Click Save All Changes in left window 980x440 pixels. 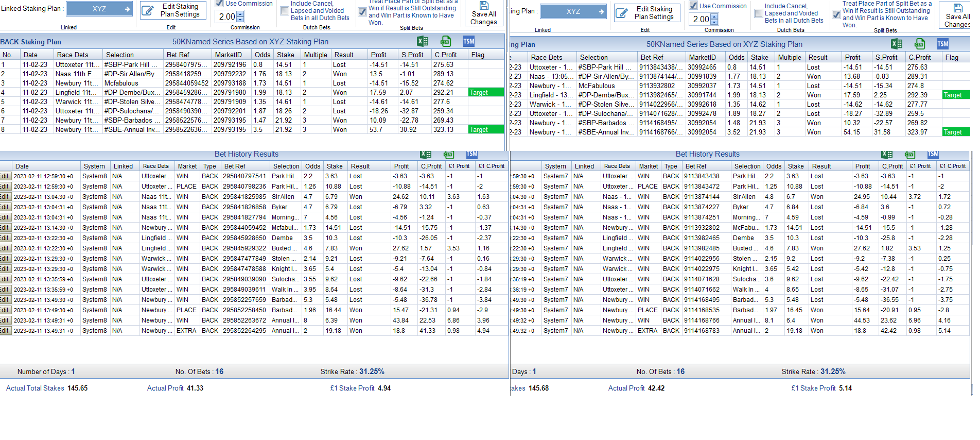point(484,13)
